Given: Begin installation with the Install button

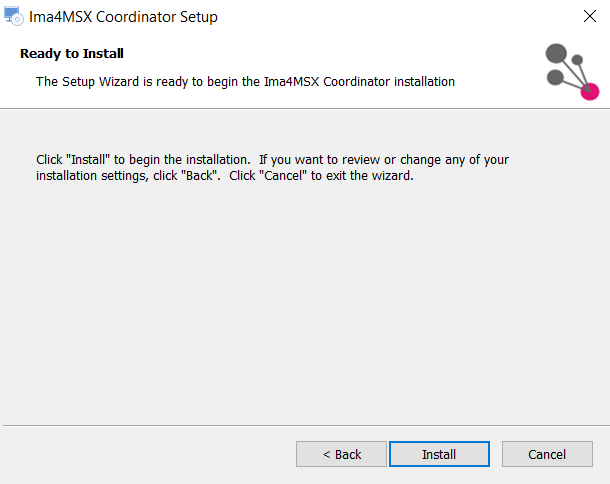Looking at the screenshot, I should pos(439,454).
